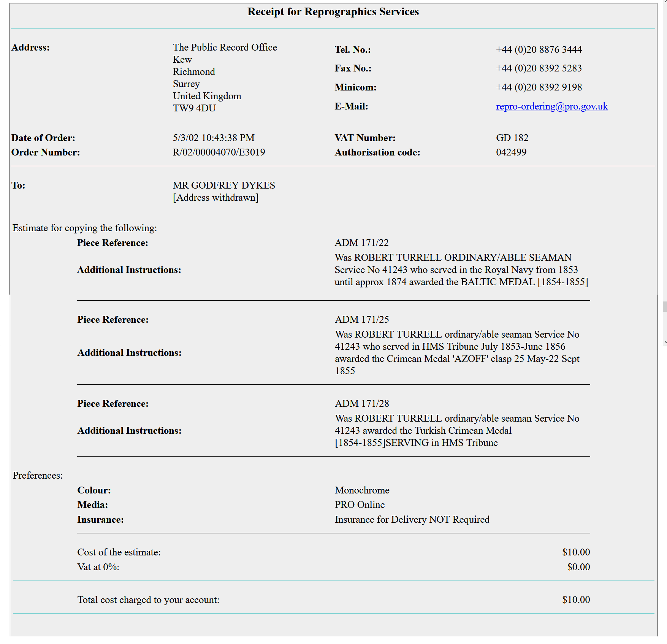Click the VAT number GD 182
667x644 pixels.
512,138
